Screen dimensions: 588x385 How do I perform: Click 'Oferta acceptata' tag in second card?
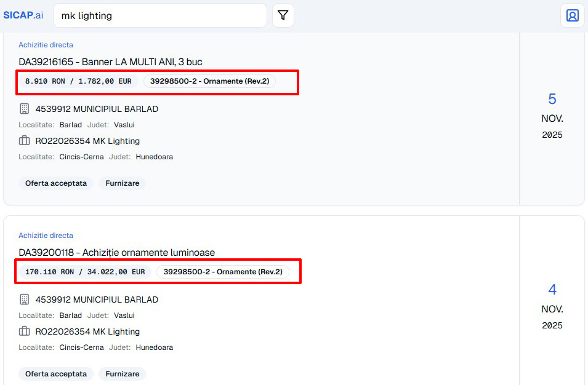(56, 374)
